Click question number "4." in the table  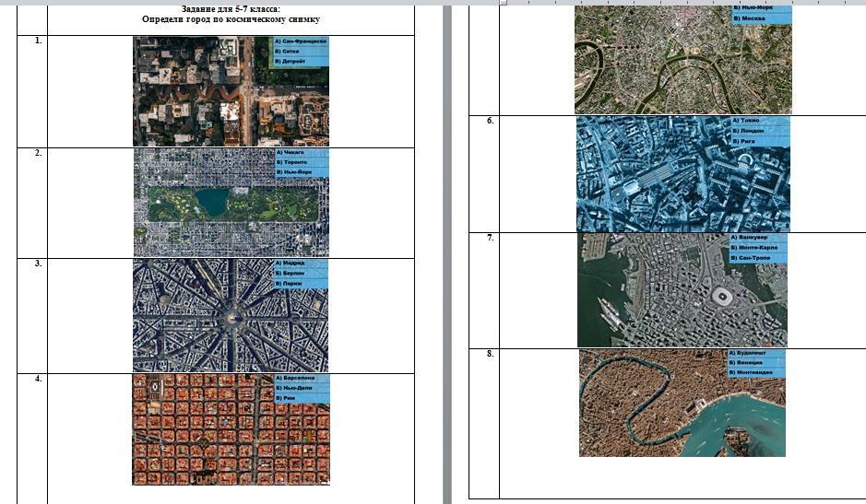tap(38, 379)
